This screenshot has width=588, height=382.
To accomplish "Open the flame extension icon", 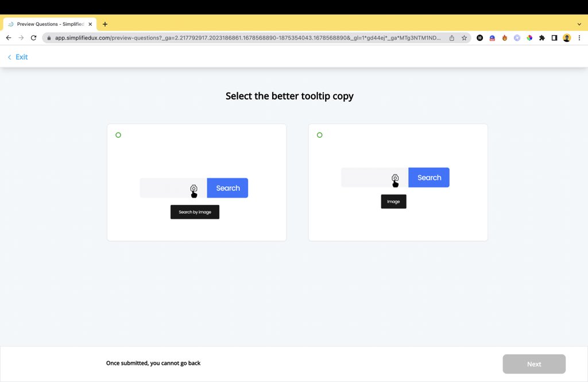I will tap(505, 38).
